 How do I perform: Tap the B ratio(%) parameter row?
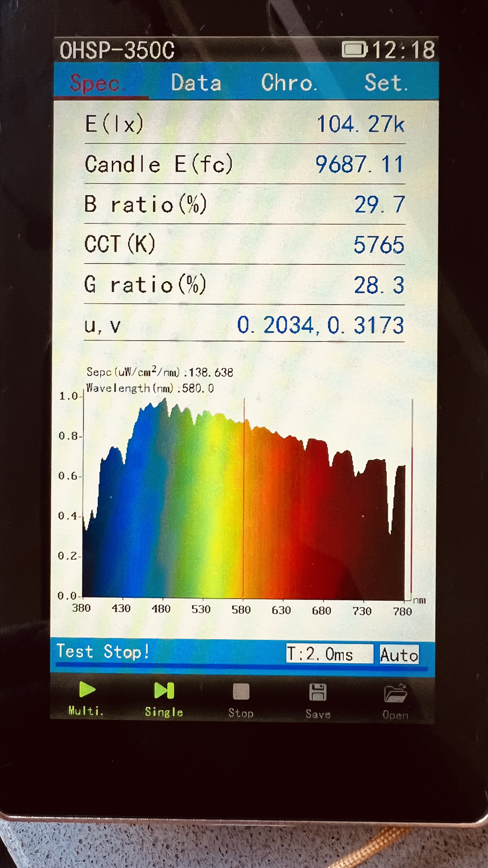tap(244, 204)
